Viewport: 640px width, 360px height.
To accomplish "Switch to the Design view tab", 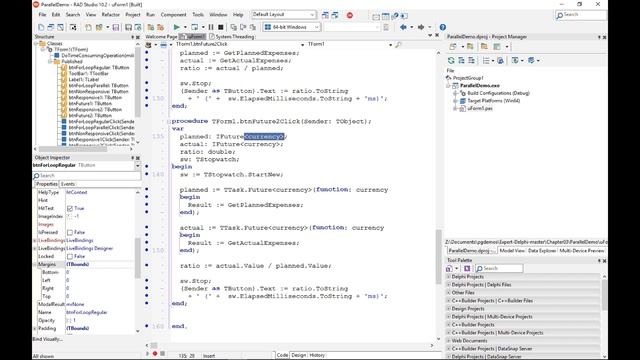I will coord(298,355).
